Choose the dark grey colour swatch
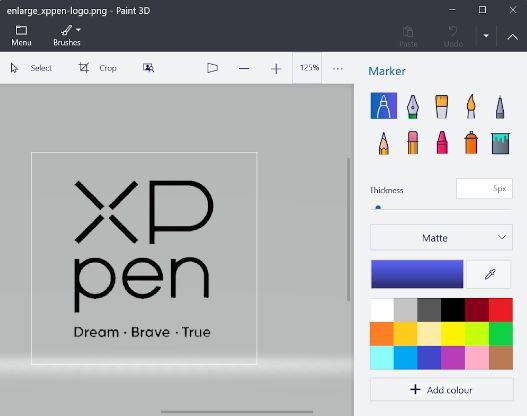527x416 pixels. (x=429, y=310)
